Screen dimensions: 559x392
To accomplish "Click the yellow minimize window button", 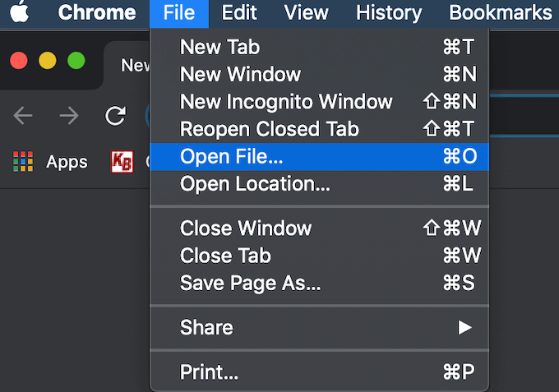I will (x=48, y=61).
